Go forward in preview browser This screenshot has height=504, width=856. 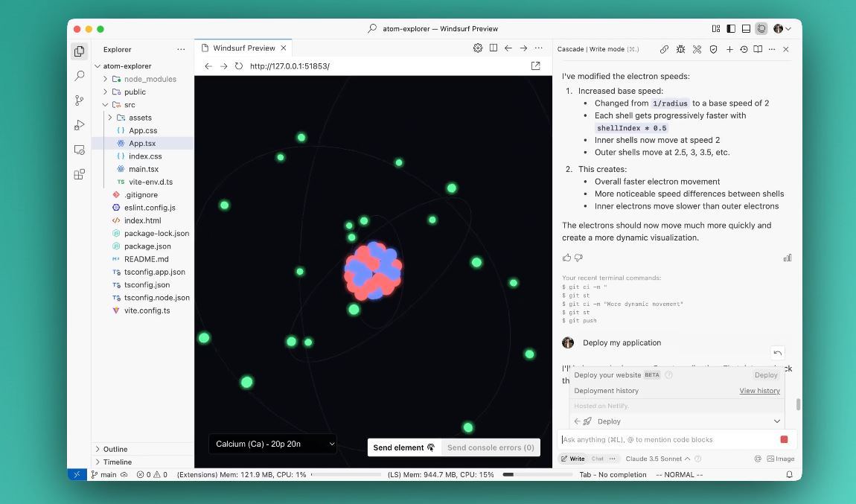coord(224,66)
